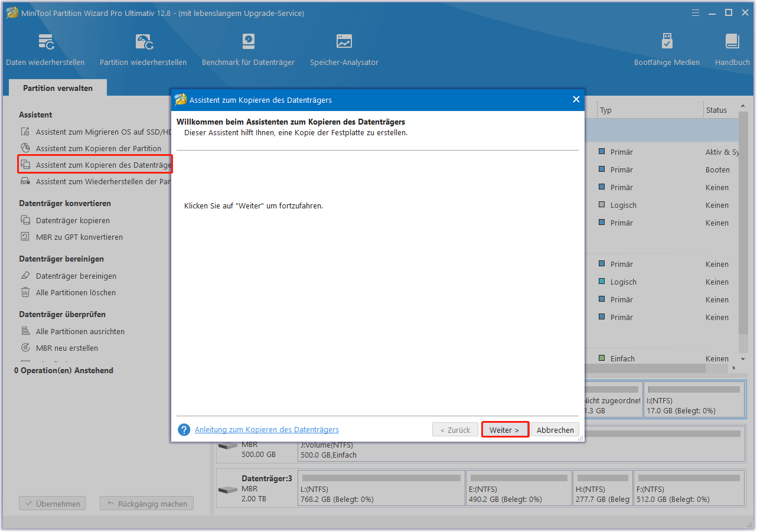This screenshot has width=757, height=532.
Task: Click the disabled Zurück button
Action: point(455,430)
